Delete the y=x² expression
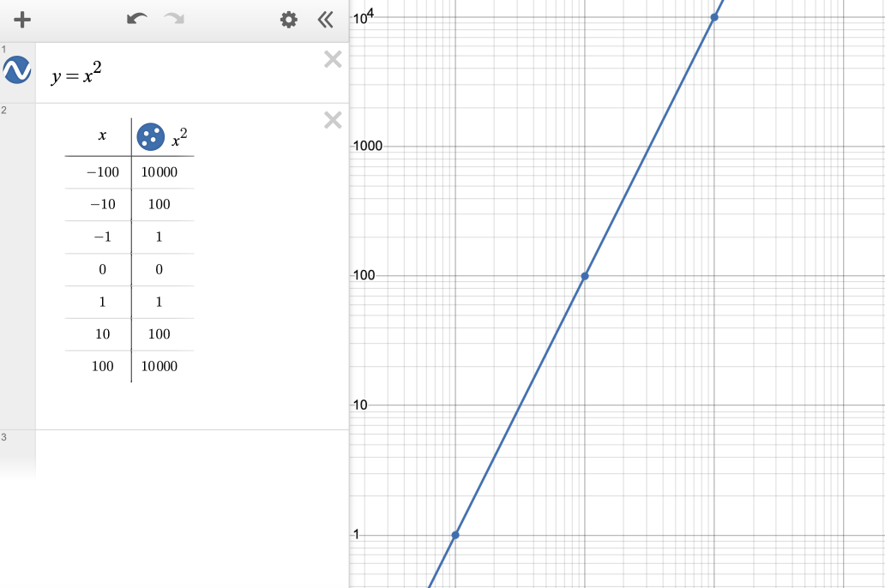Viewport: 885px width, 588px height. (333, 59)
